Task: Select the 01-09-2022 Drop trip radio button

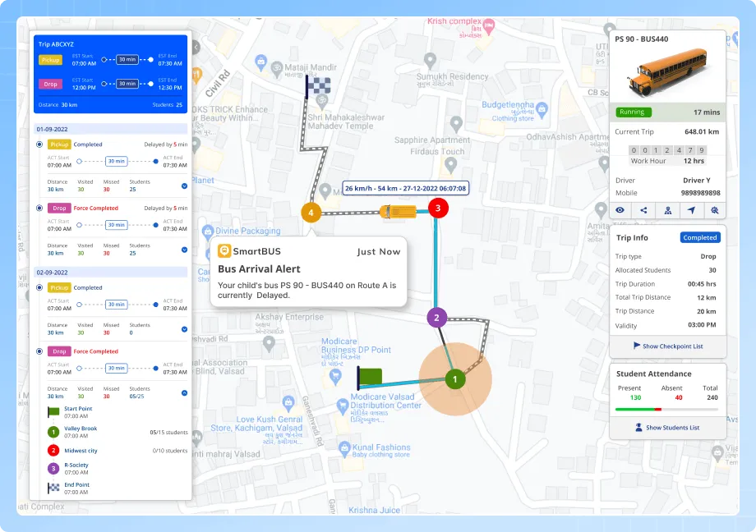Action: click(39, 208)
